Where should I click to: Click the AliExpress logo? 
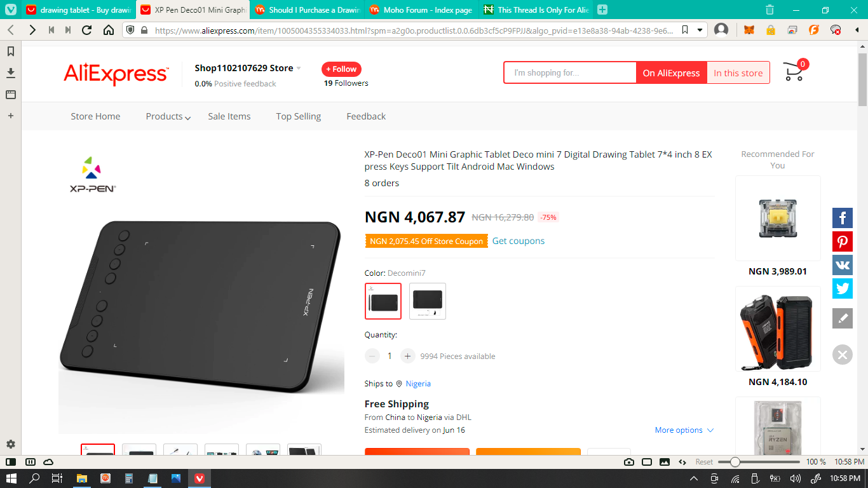click(116, 74)
